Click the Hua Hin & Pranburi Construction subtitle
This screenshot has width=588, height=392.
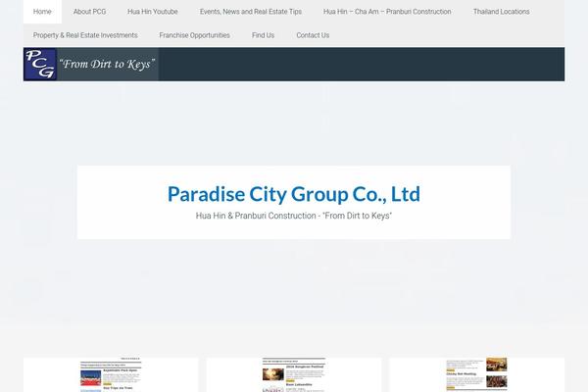294,216
